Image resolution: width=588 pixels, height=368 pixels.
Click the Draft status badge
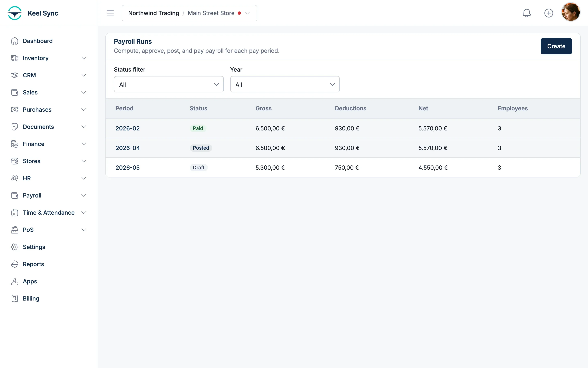tap(198, 167)
